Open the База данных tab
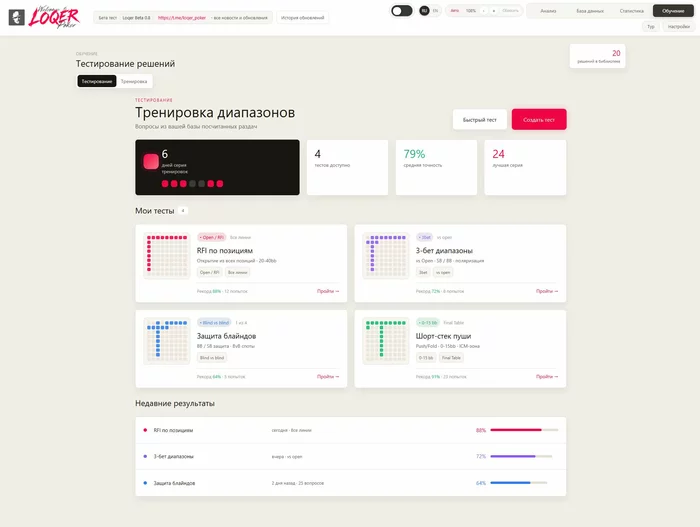This screenshot has width=700, height=527. click(x=590, y=11)
